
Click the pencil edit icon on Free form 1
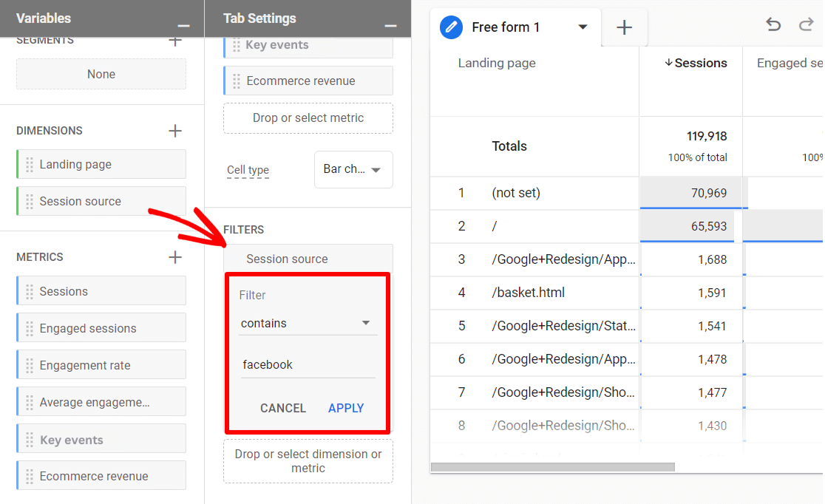click(x=451, y=27)
